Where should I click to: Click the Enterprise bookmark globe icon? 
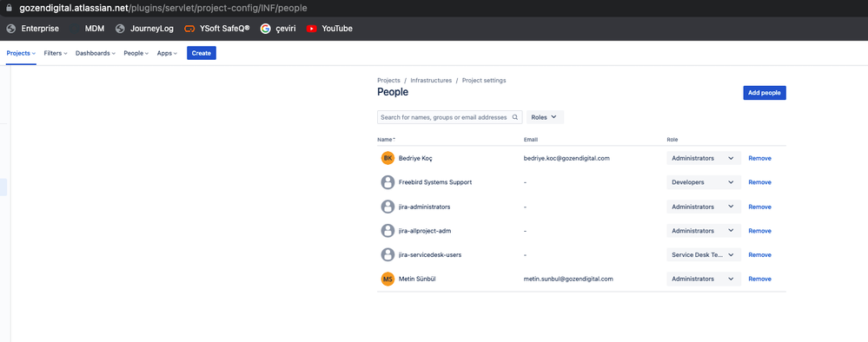coord(11,29)
